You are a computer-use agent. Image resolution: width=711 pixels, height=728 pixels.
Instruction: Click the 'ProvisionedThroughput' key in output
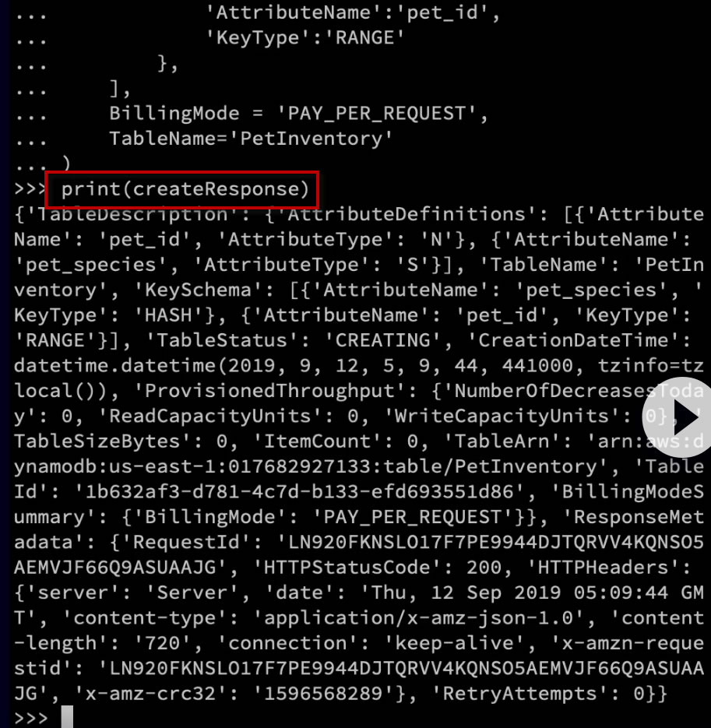pos(269,391)
